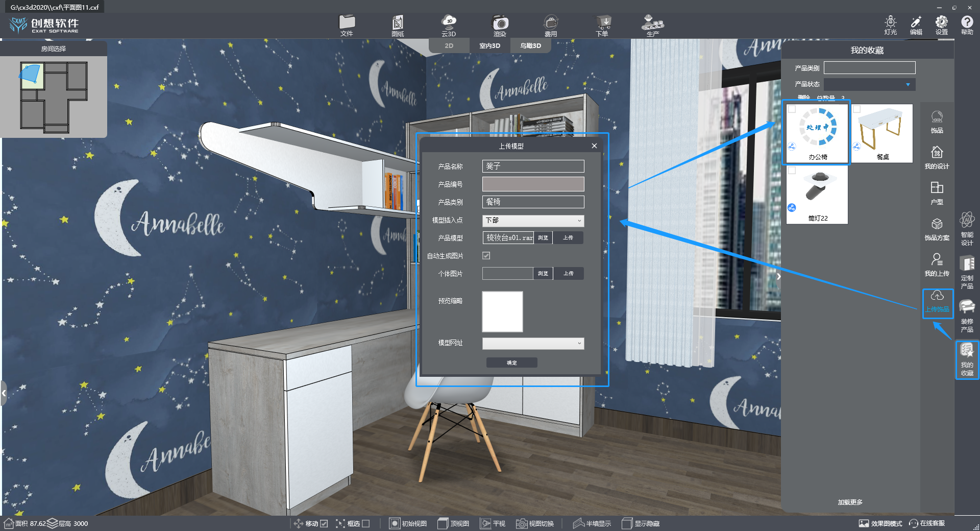Open the 编辑 edit tool
Viewport: 980px width, 531px height.
916,25
